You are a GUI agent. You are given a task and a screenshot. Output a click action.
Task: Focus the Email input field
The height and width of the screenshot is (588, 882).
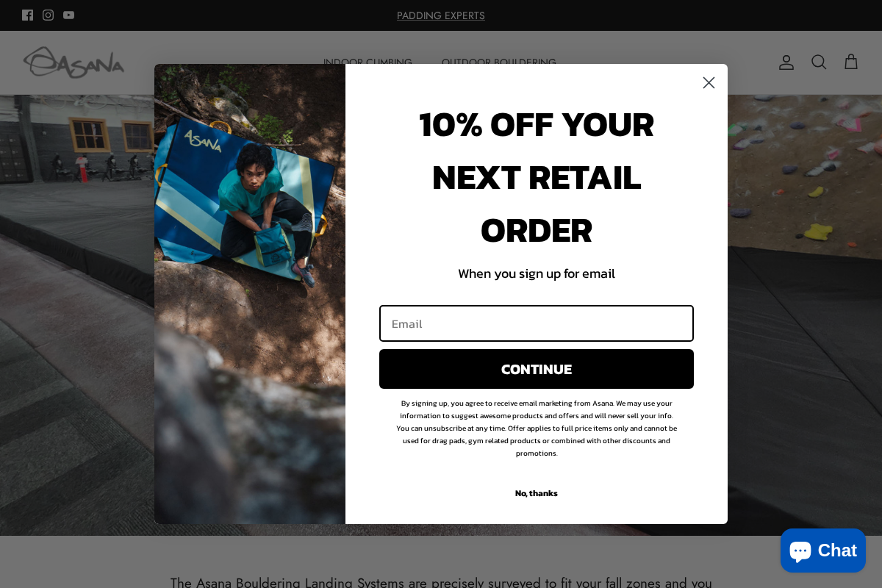pyautogui.click(x=537, y=323)
